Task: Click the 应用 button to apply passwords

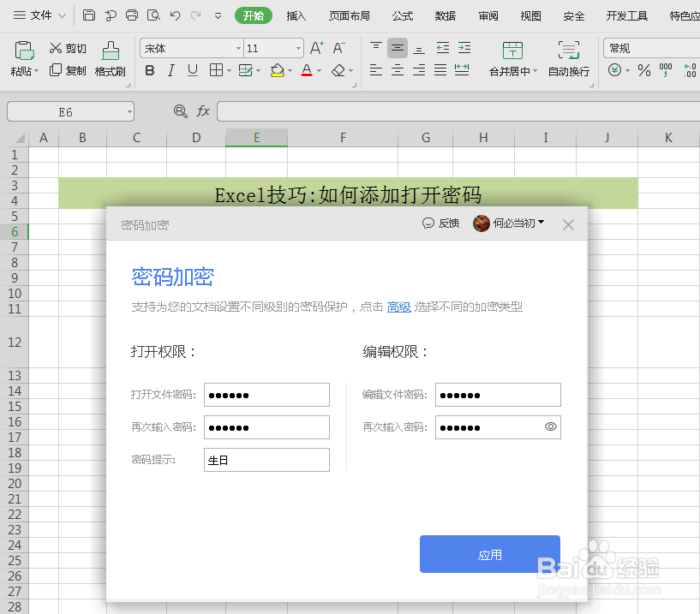Action: tap(489, 554)
